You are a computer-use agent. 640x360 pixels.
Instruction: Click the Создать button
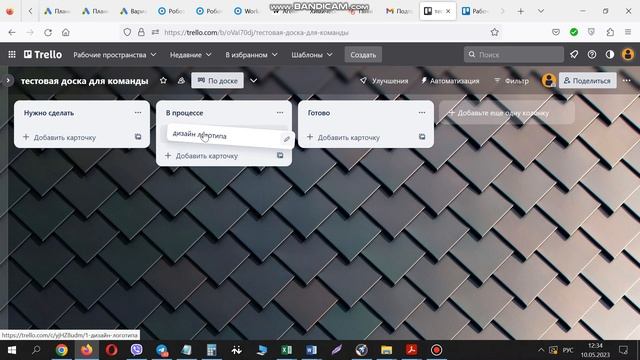click(x=363, y=55)
